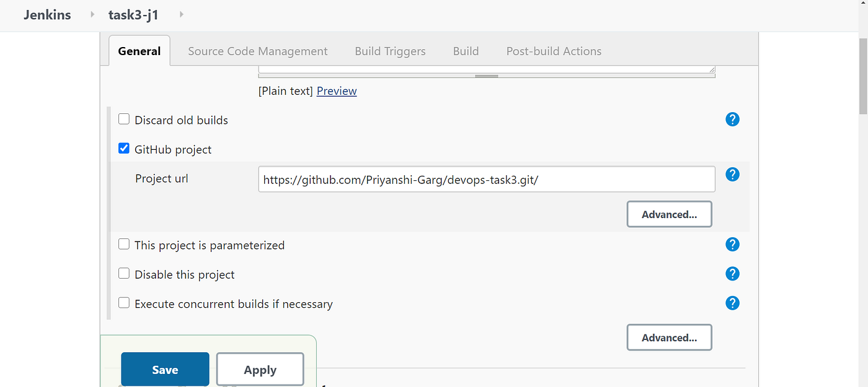This screenshot has width=868, height=387.
Task: Expand the lower Advanced options section
Action: 669,337
